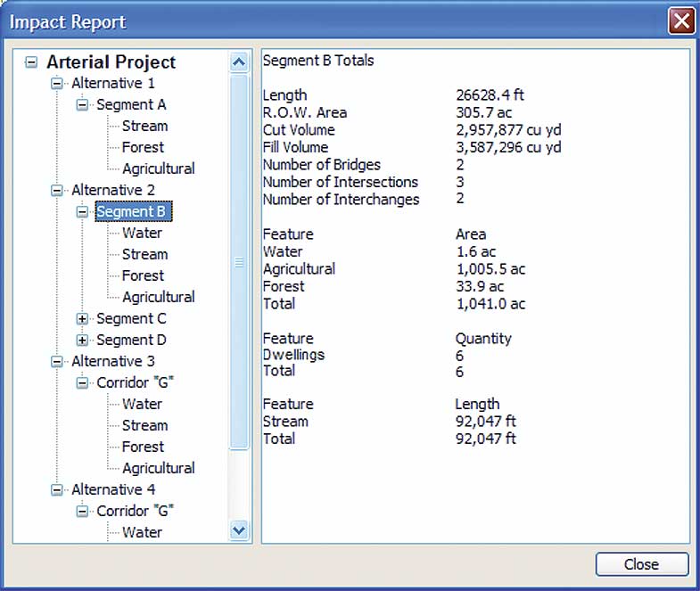Collapse the Alternative 1 branch
The image size is (700, 591).
point(57,84)
